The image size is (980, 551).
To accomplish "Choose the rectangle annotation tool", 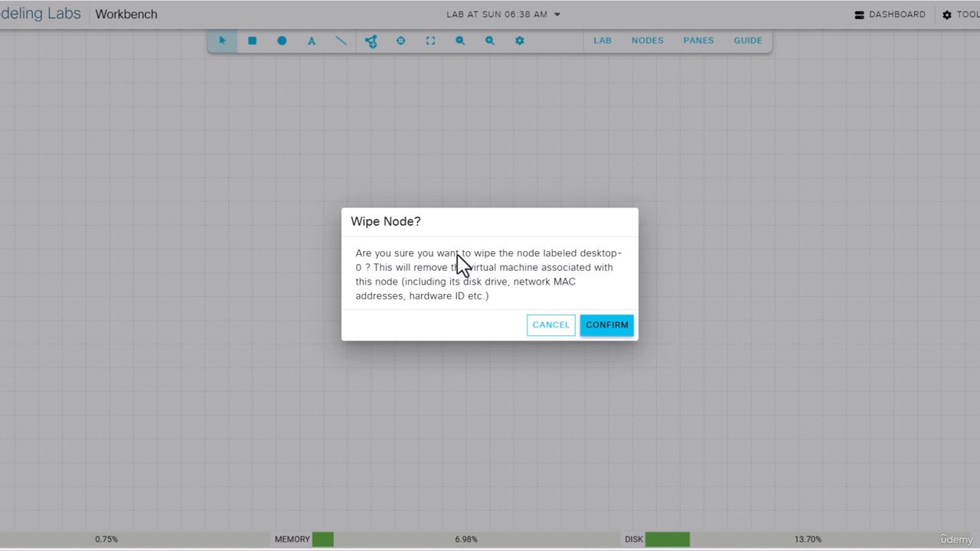I will click(252, 41).
